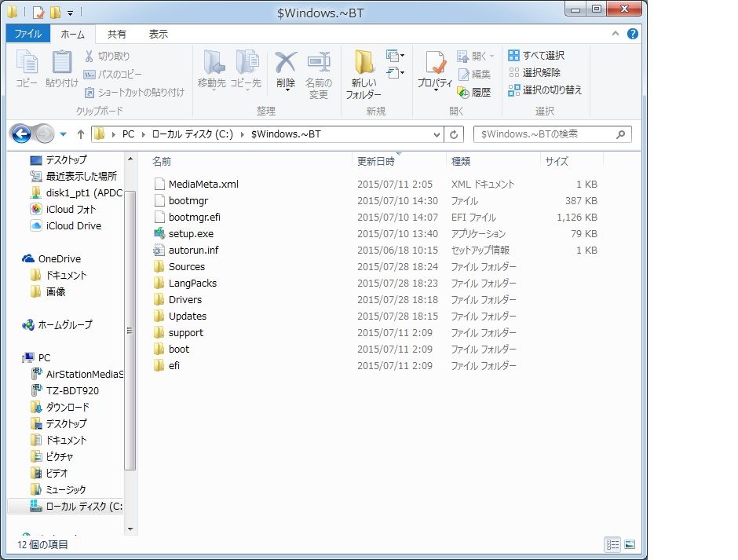Image resolution: width=738 pixels, height=560 pixels.
Task: Select the efi folder
Action: tap(174, 365)
